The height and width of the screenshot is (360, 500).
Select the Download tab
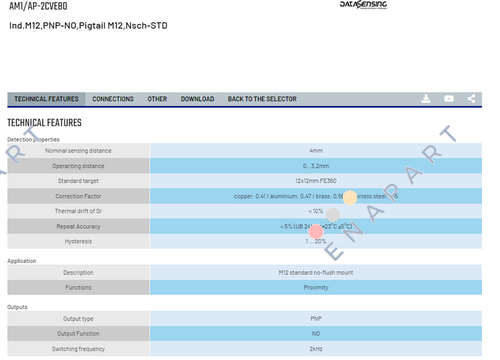tap(197, 99)
